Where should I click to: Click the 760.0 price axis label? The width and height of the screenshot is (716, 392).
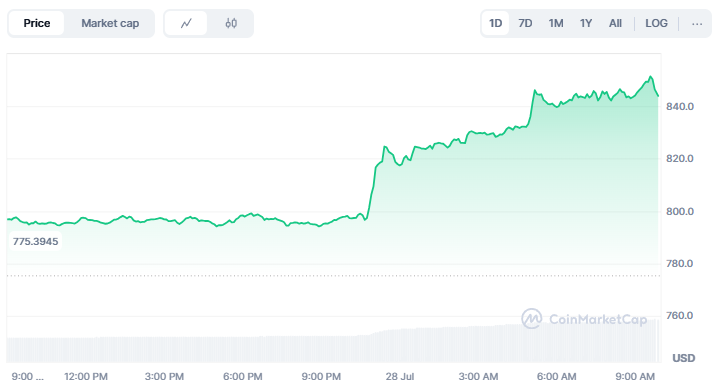679,316
